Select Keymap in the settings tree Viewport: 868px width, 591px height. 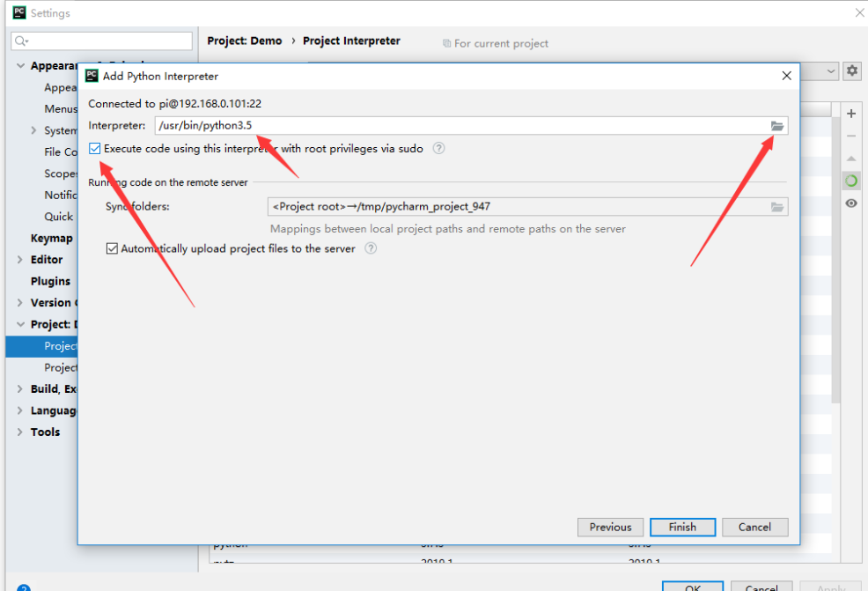pyautogui.click(x=51, y=238)
